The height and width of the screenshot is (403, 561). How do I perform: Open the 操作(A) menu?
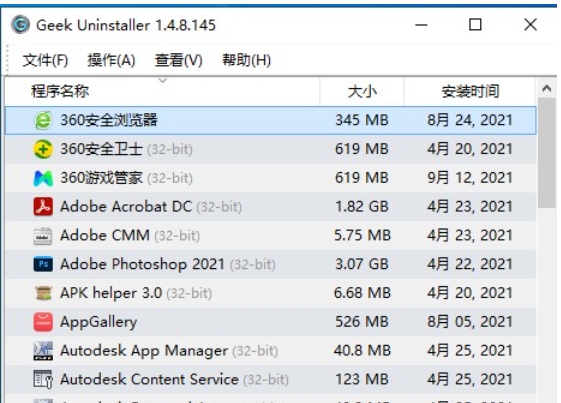click(111, 60)
